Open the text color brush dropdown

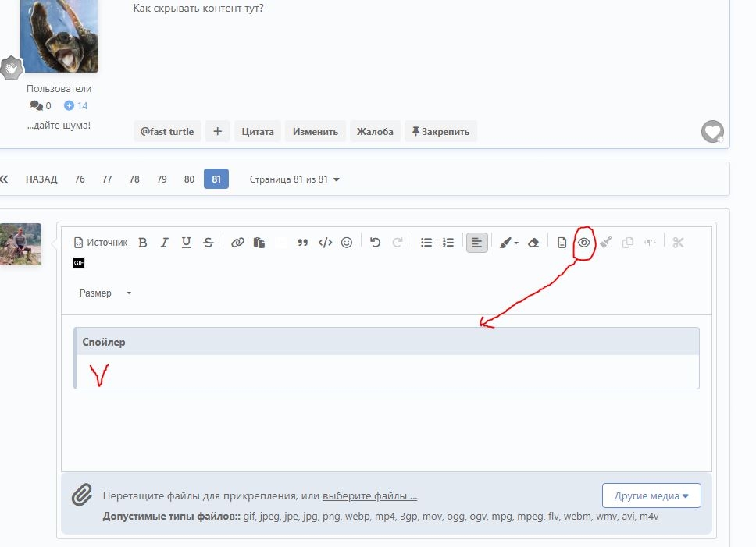(x=508, y=243)
